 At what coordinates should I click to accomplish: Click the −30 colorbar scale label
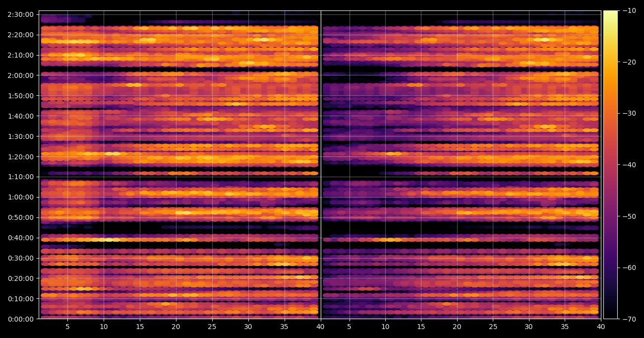630,113
